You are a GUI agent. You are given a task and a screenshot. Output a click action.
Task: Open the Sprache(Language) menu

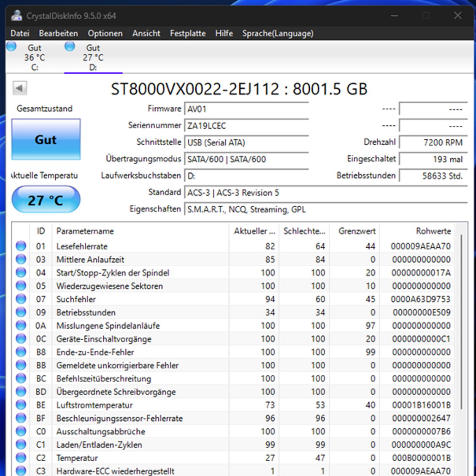(x=278, y=33)
